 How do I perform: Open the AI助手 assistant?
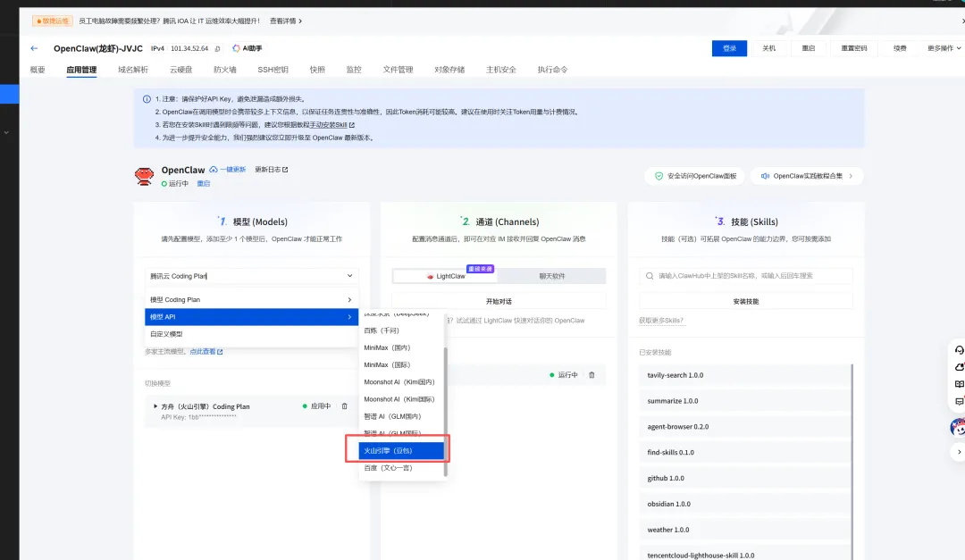click(x=248, y=48)
